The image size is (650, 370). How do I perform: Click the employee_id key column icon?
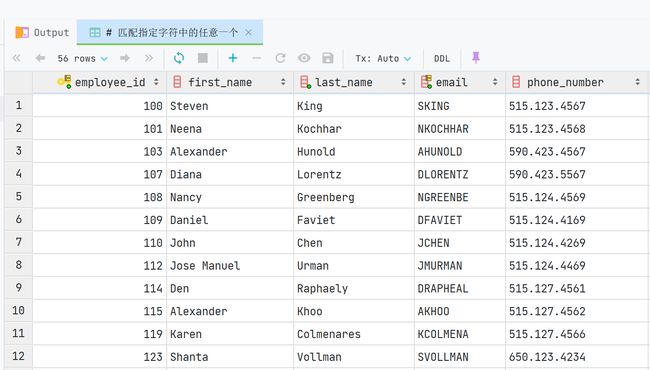(x=64, y=82)
